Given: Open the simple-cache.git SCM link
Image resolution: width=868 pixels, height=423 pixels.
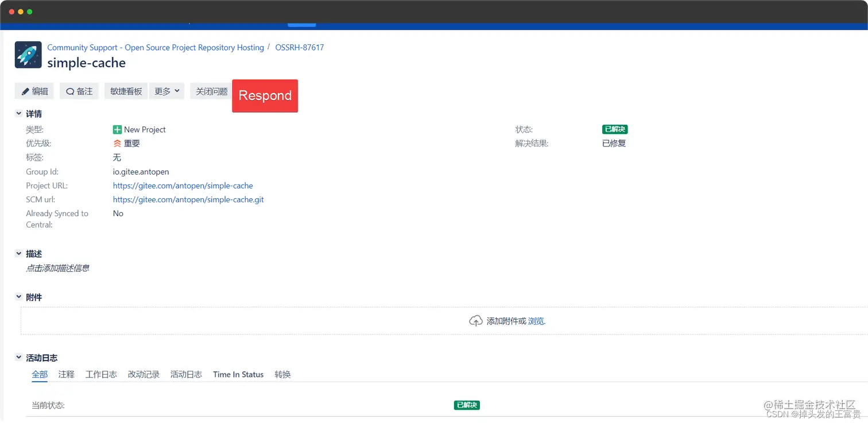Looking at the screenshot, I should click(188, 199).
